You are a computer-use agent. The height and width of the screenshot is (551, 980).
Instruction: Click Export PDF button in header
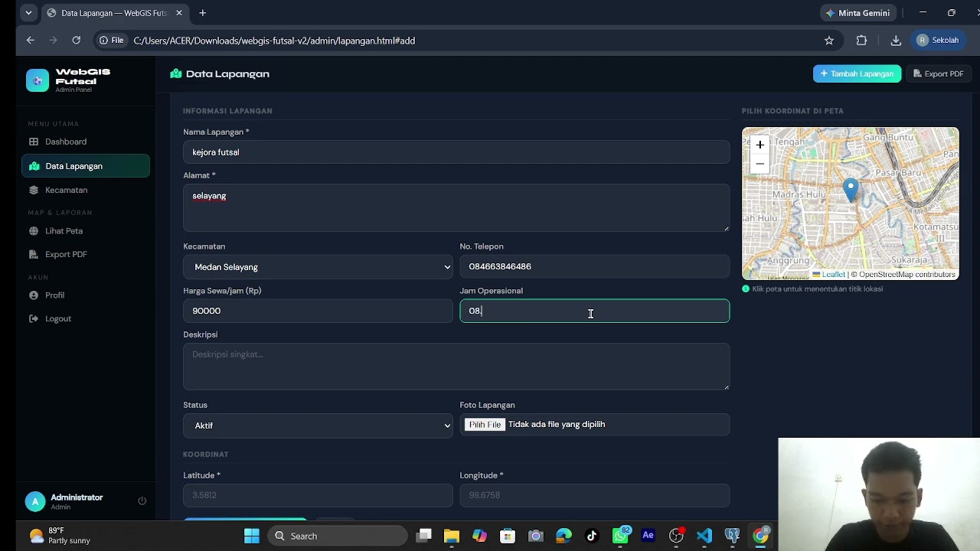click(938, 73)
